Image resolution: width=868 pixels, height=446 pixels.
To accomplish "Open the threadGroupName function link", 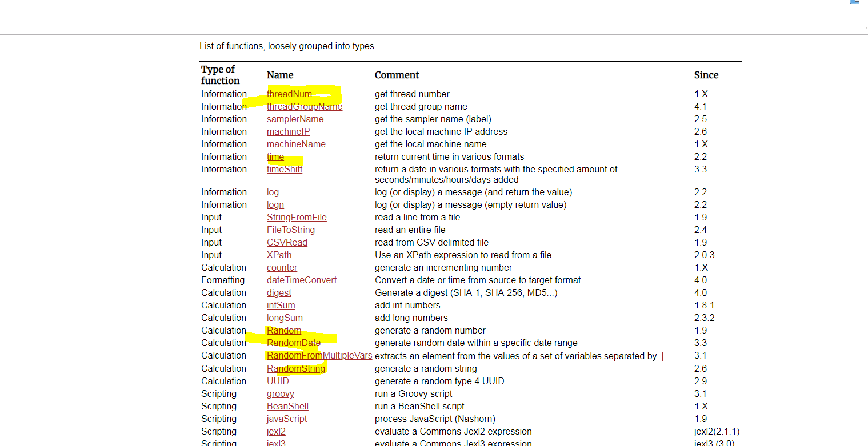I will click(305, 106).
